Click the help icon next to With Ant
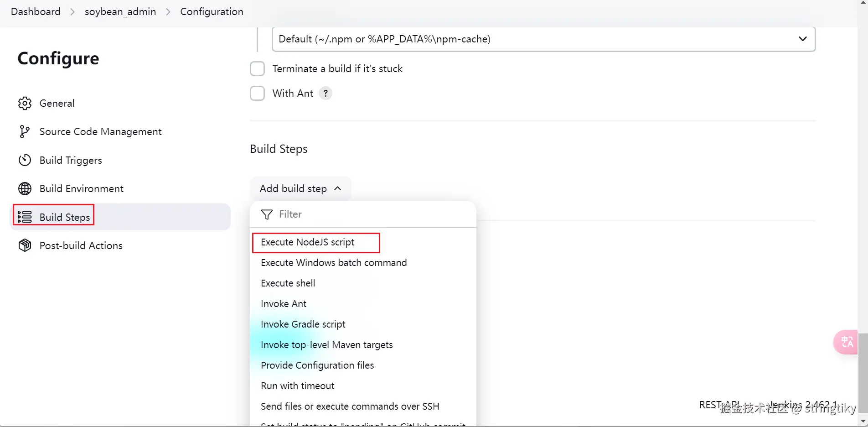Image resolution: width=868 pixels, height=427 pixels. click(x=325, y=94)
